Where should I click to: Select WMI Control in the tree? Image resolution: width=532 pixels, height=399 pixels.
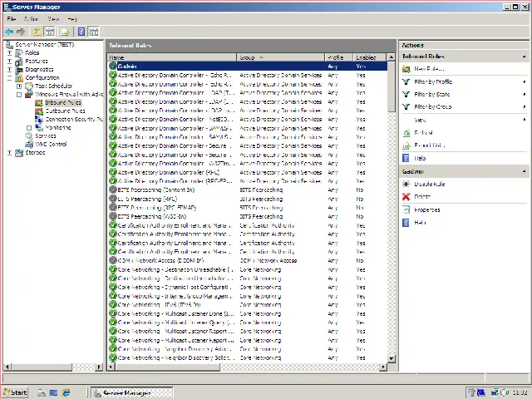[51, 144]
